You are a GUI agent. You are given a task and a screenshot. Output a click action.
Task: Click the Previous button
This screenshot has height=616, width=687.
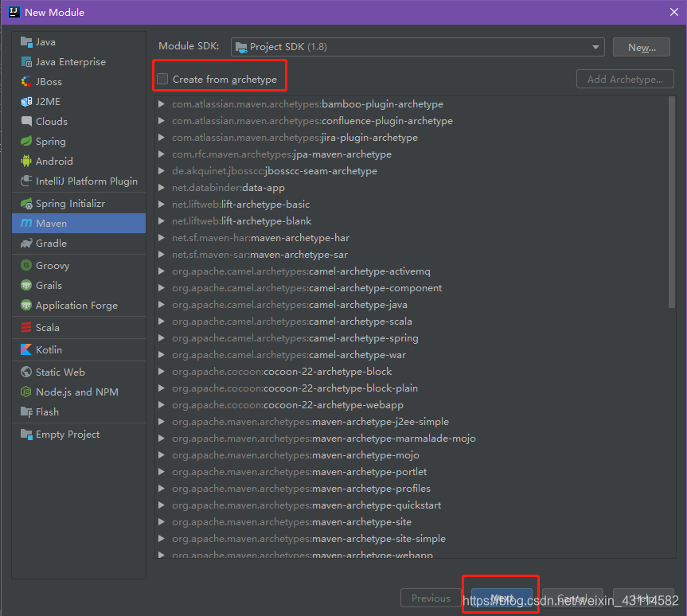pos(431,598)
